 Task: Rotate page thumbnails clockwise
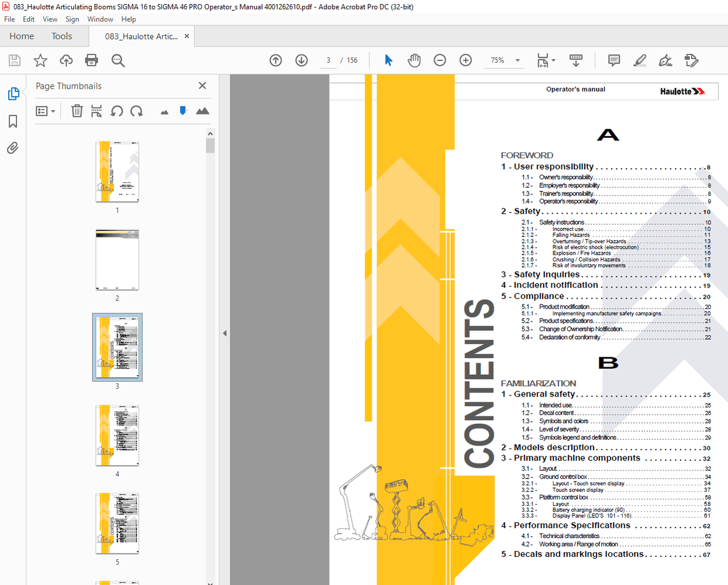point(137,111)
